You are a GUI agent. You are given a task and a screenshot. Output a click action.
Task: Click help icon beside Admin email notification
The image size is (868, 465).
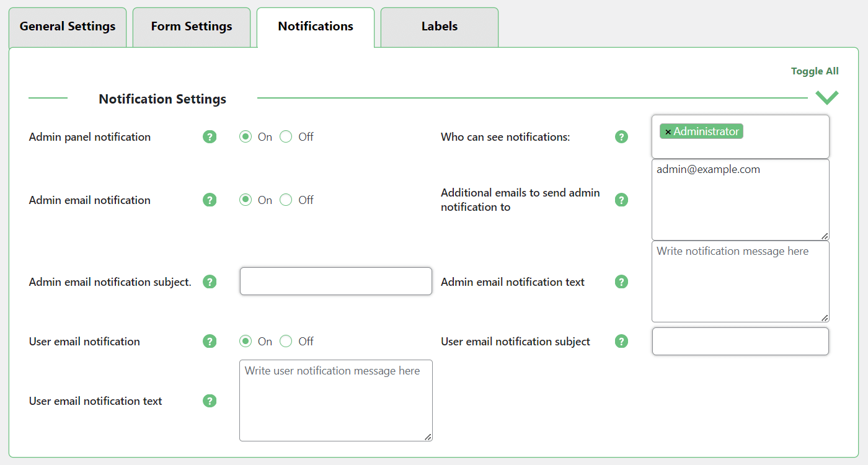pos(210,200)
